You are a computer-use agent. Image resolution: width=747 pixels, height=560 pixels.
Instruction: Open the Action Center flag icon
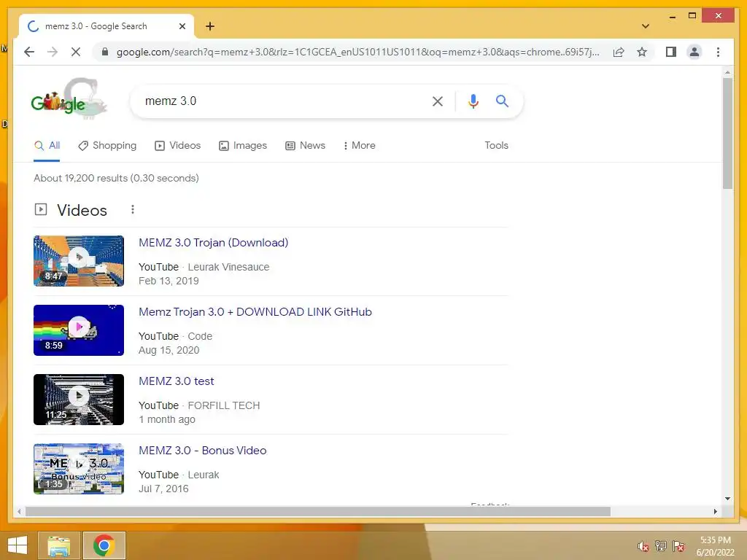click(x=678, y=546)
